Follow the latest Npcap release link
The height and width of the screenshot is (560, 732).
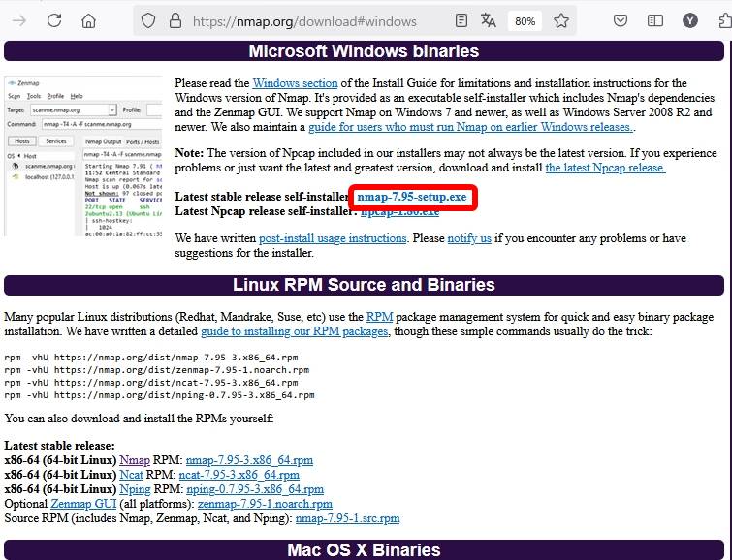click(606, 168)
